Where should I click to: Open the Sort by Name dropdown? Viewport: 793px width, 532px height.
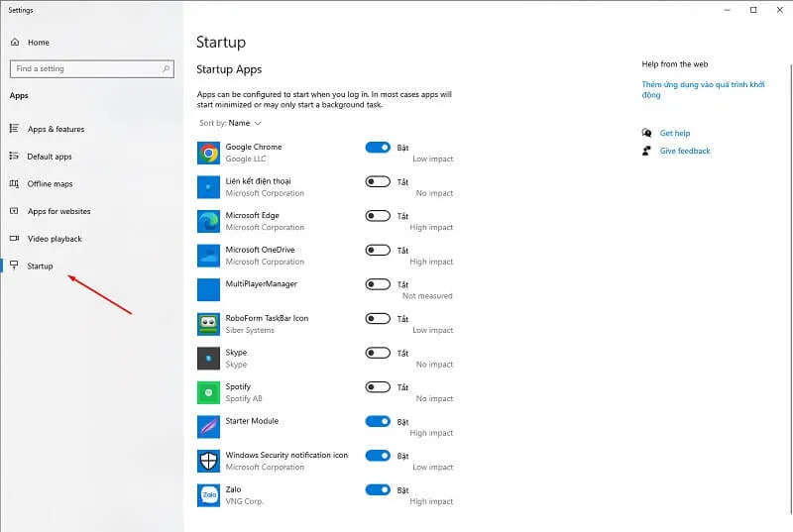[244, 124]
